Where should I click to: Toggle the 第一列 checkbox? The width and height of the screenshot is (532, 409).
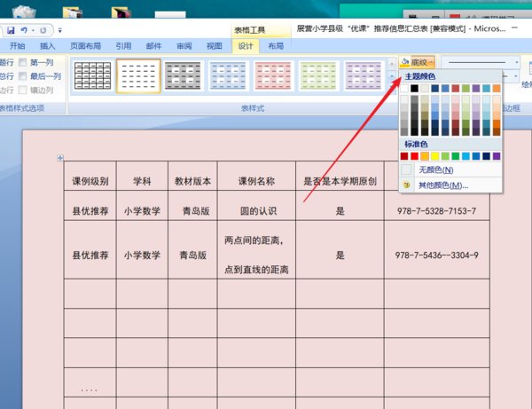tap(23, 62)
